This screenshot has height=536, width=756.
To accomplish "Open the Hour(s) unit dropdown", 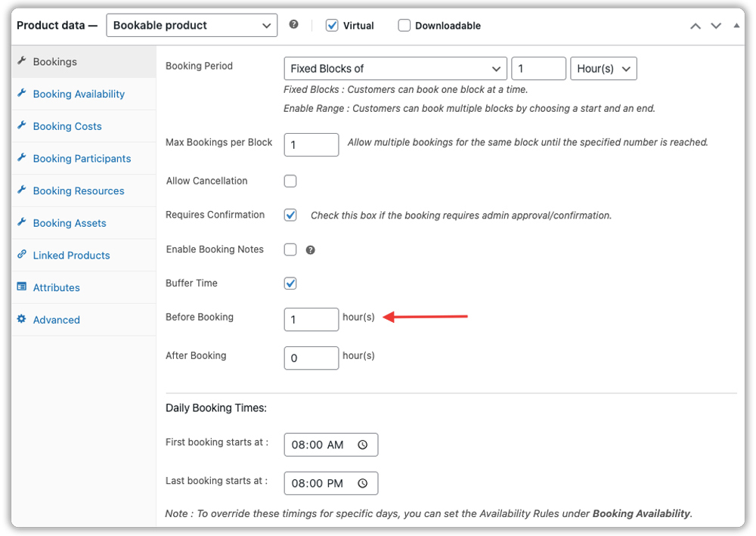I will click(x=603, y=69).
